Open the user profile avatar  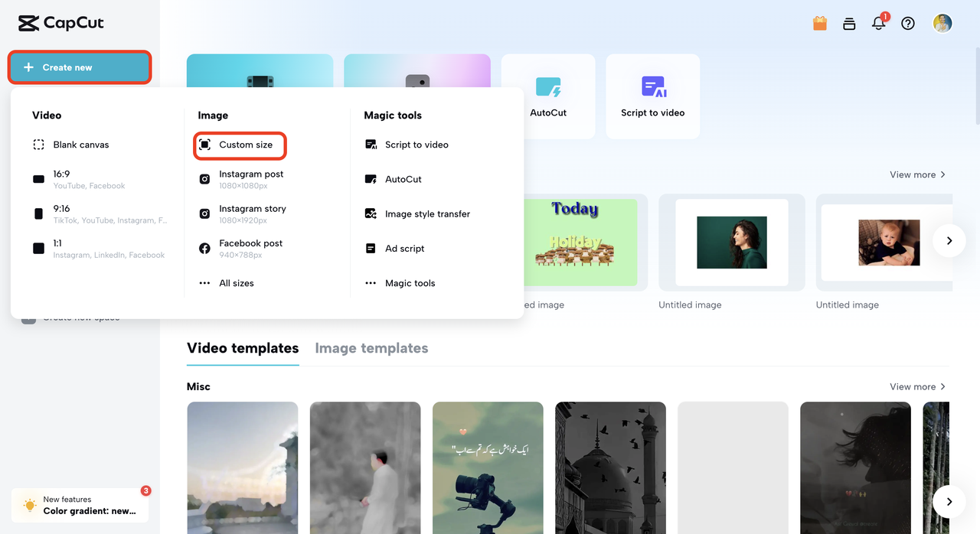click(x=942, y=23)
